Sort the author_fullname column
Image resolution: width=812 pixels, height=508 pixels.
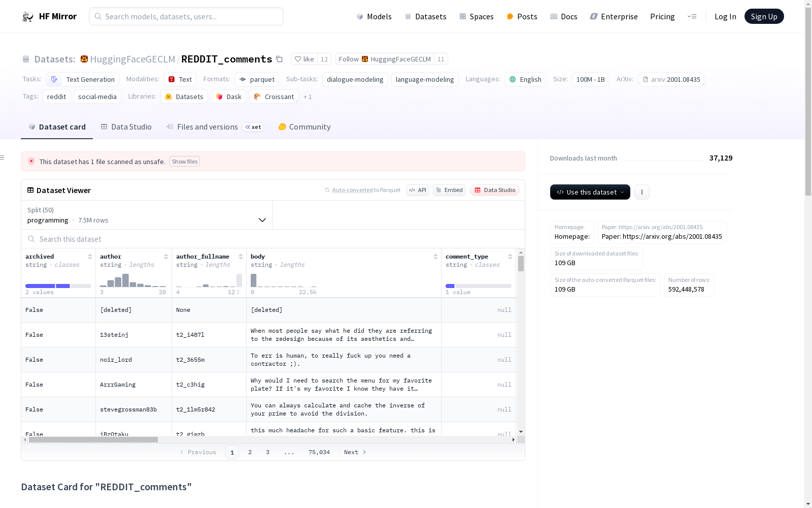[241, 257]
